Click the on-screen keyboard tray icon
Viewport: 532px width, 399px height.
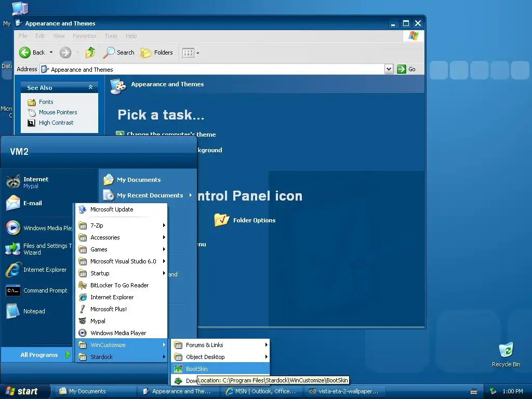(x=474, y=392)
